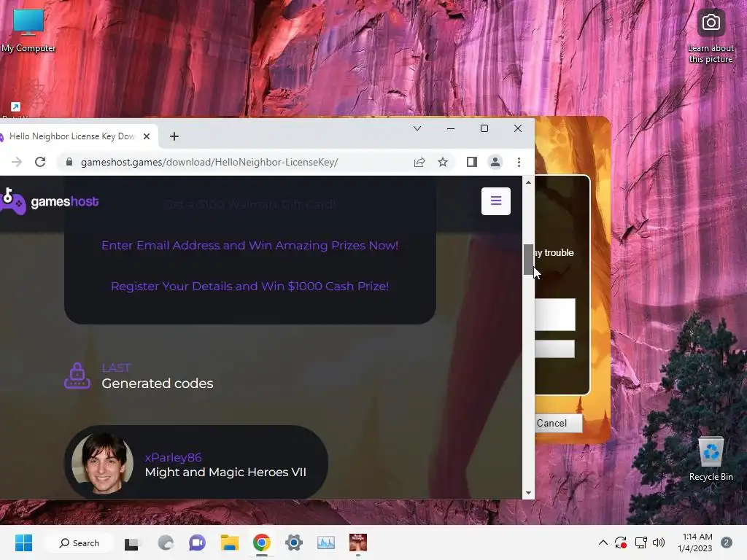Click the upper white input field in background dialog
The image size is (747, 560).
[554, 314]
